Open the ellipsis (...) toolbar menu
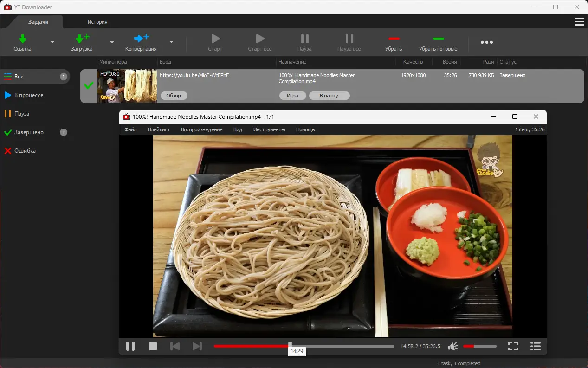The width and height of the screenshot is (588, 368). pyautogui.click(x=486, y=42)
